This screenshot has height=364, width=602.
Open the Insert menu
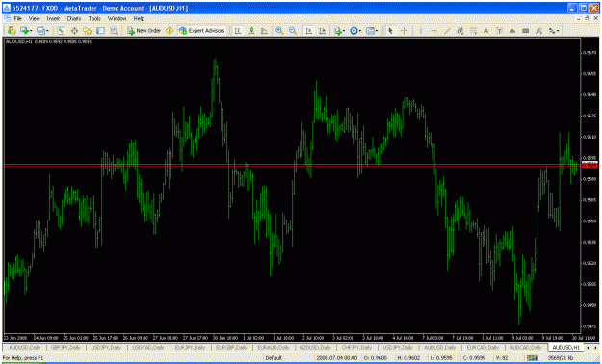point(53,18)
